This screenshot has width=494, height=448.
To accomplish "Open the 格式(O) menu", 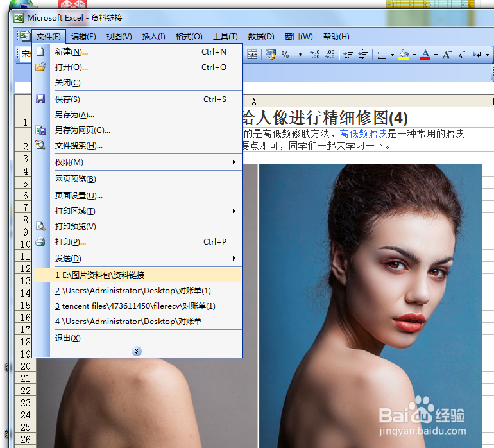I will [x=189, y=37].
